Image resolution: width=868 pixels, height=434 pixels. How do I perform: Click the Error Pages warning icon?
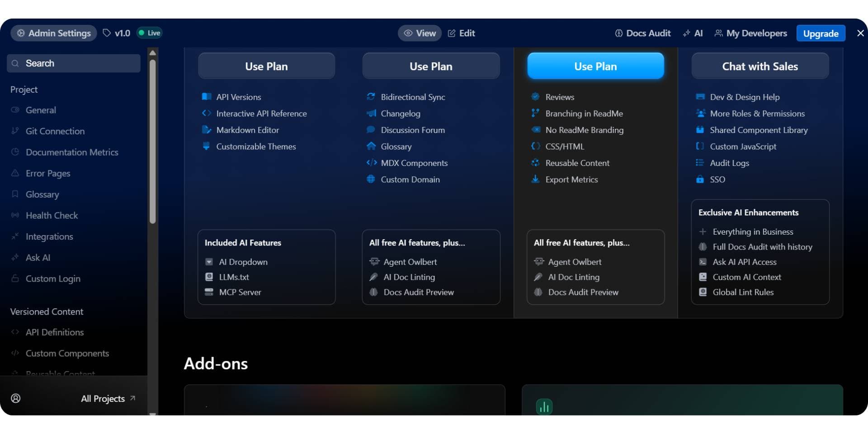click(15, 173)
